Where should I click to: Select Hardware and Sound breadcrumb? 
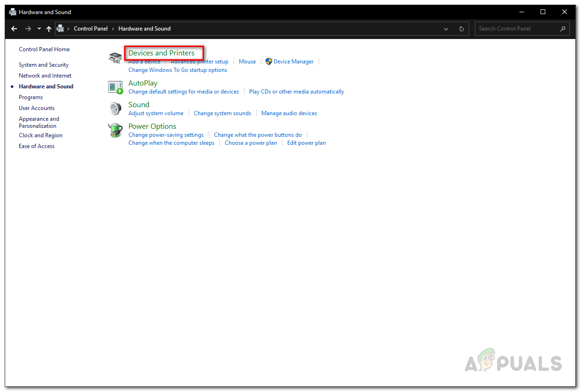(x=144, y=29)
